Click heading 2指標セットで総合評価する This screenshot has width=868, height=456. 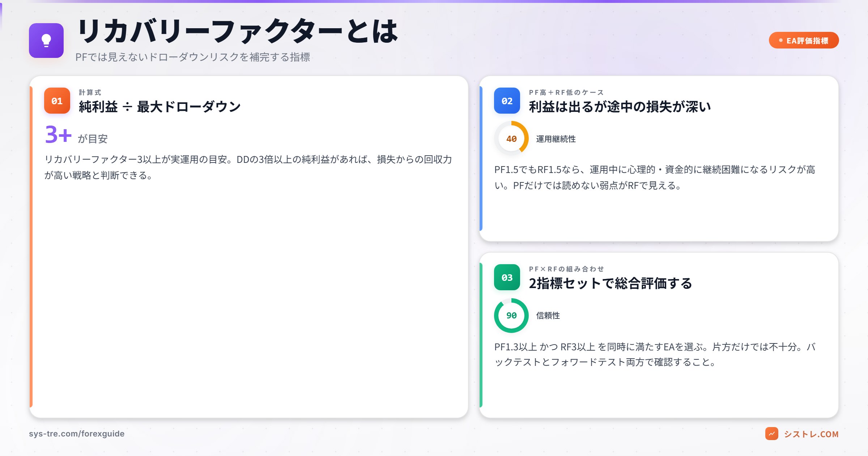pos(610,283)
